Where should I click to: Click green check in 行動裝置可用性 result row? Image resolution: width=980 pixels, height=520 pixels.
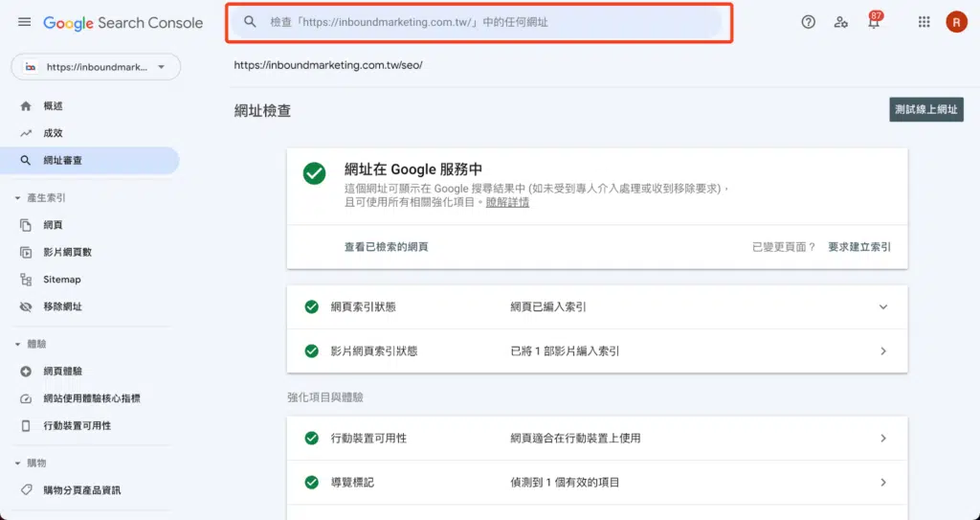click(311, 438)
